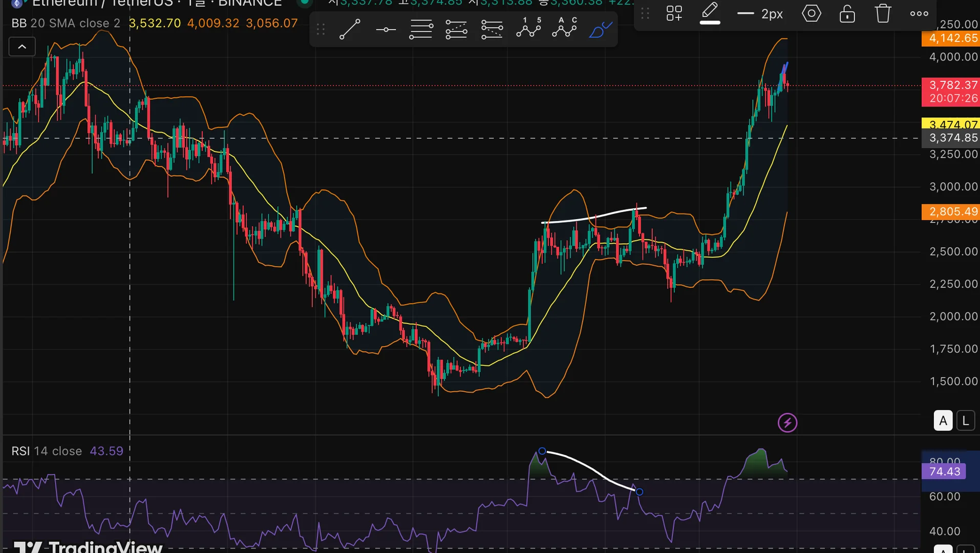Viewport: 980px width, 553px height.
Task: Toggle the lock on the selected drawing
Action: click(x=847, y=14)
